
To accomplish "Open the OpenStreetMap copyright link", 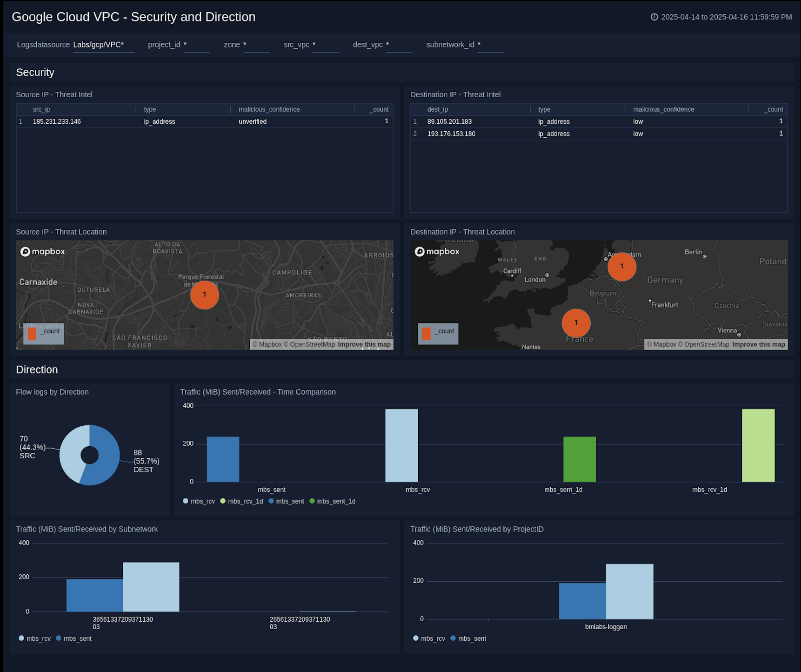I will 312,344.
